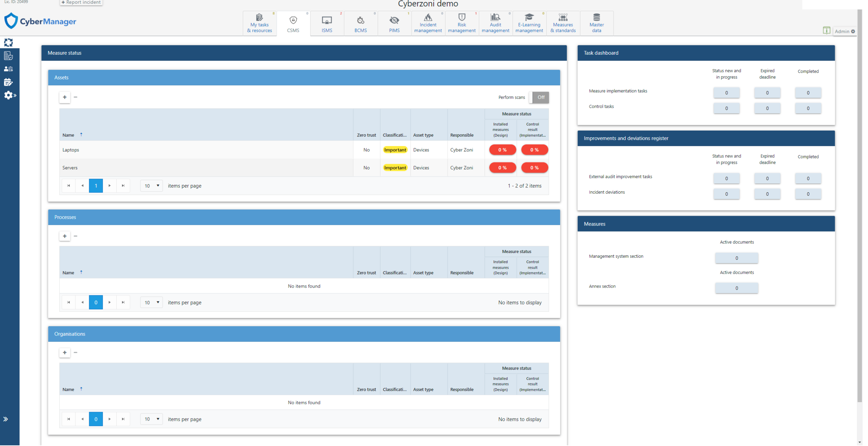
Task: Open the calendar edit sidebar icon
Action: 8,82
